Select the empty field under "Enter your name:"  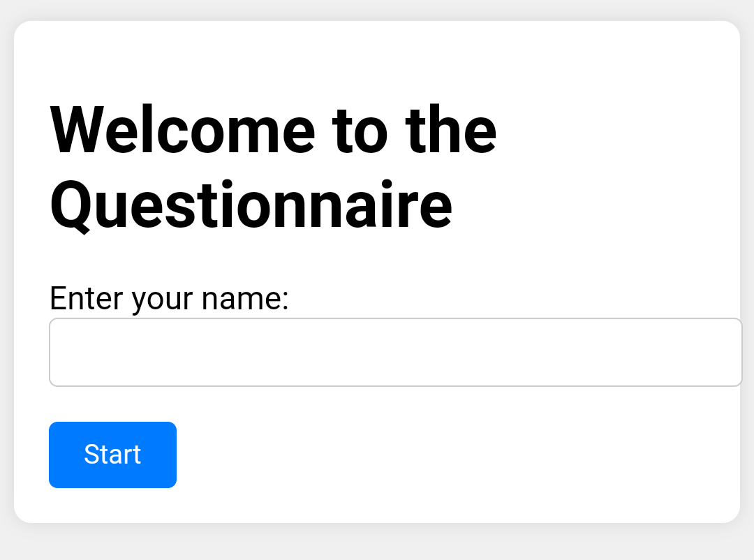click(x=395, y=352)
